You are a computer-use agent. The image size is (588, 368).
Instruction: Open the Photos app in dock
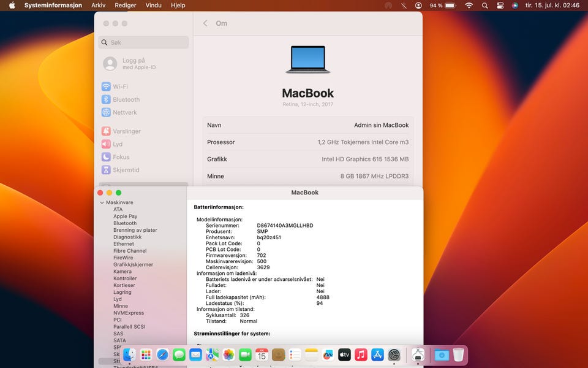[228, 355]
